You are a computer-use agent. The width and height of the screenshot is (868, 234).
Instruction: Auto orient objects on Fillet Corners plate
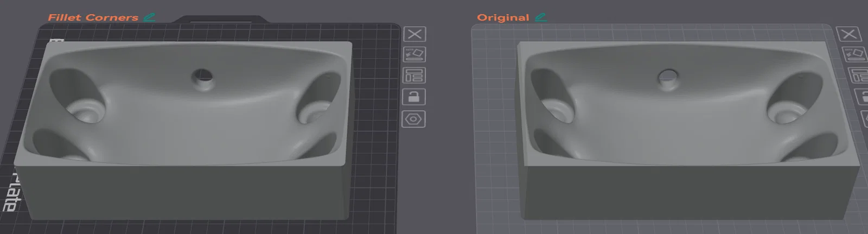point(414,54)
